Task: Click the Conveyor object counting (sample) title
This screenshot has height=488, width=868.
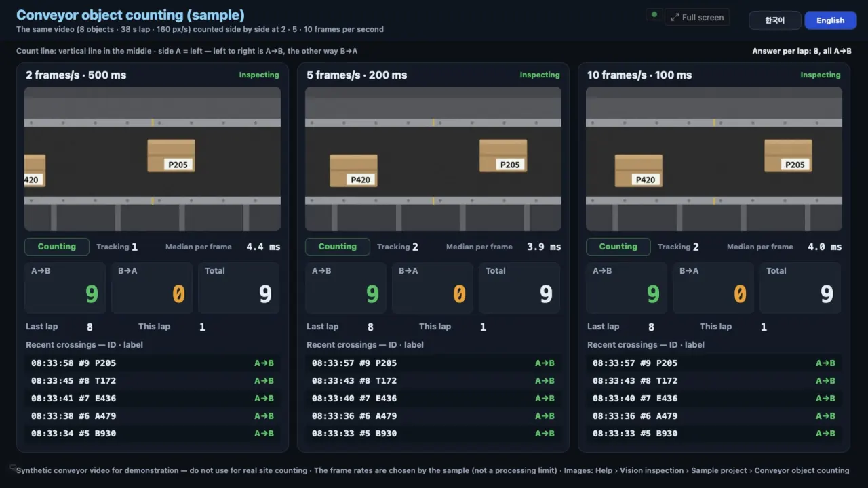Action: [130, 15]
